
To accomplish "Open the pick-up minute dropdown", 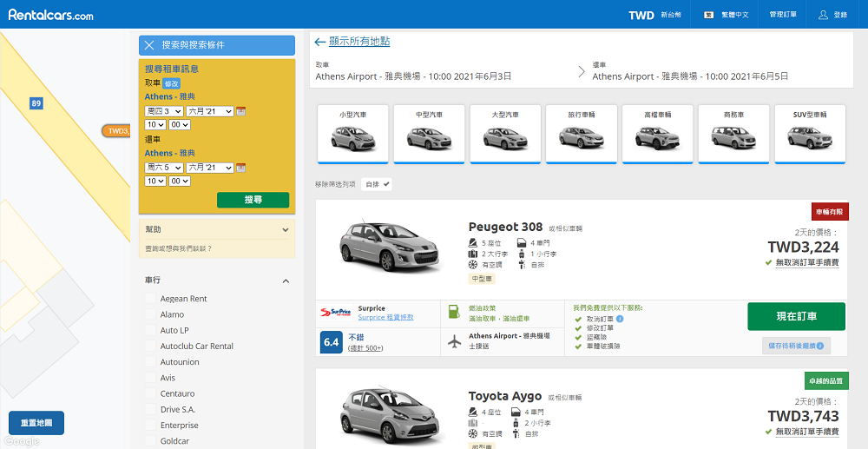I will pos(180,125).
